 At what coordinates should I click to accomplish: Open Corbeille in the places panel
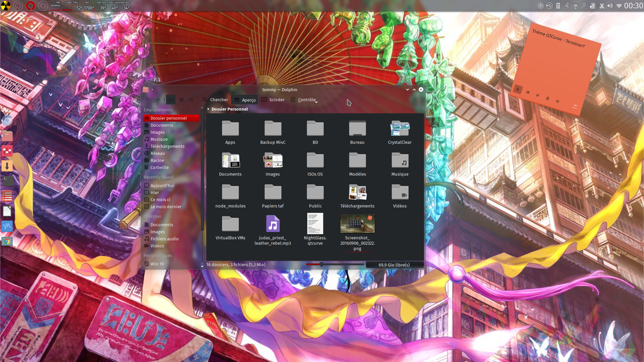click(x=171, y=167)
